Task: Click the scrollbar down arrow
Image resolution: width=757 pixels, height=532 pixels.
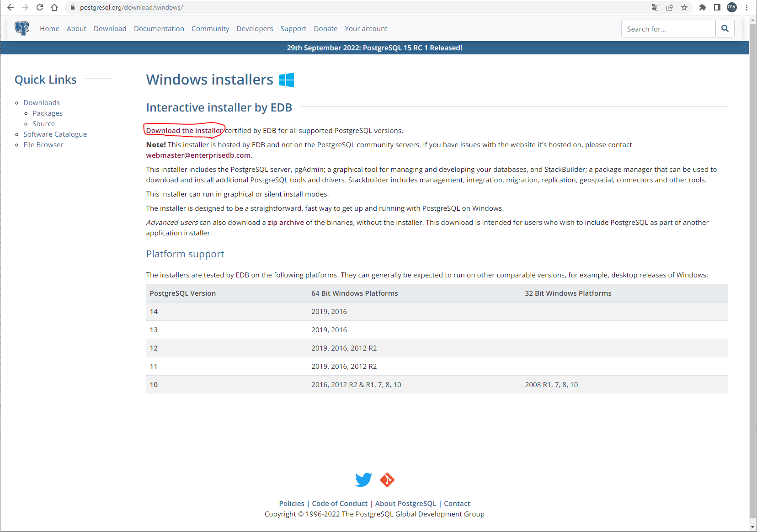Action: pos(752,527)
